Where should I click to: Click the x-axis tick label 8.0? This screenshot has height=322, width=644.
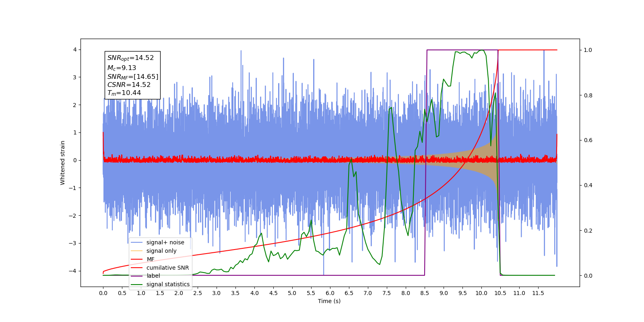click(x=406, y=293)
